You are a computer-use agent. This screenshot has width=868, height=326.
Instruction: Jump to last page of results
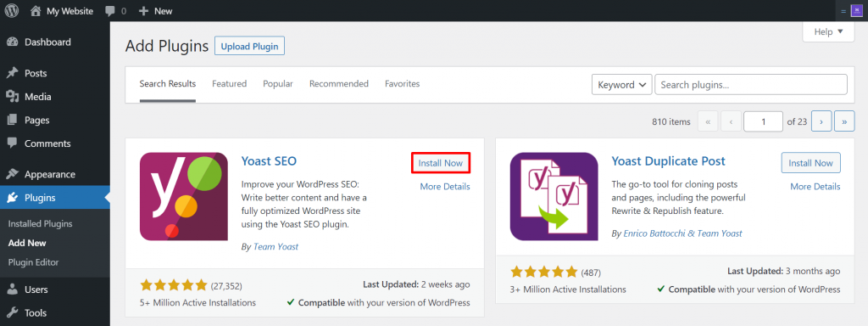[844, 121]
